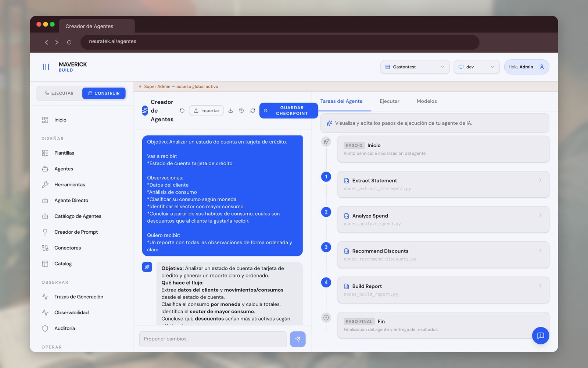Click the Importar button
Screen dimensions: 588x368
(207, 110)
